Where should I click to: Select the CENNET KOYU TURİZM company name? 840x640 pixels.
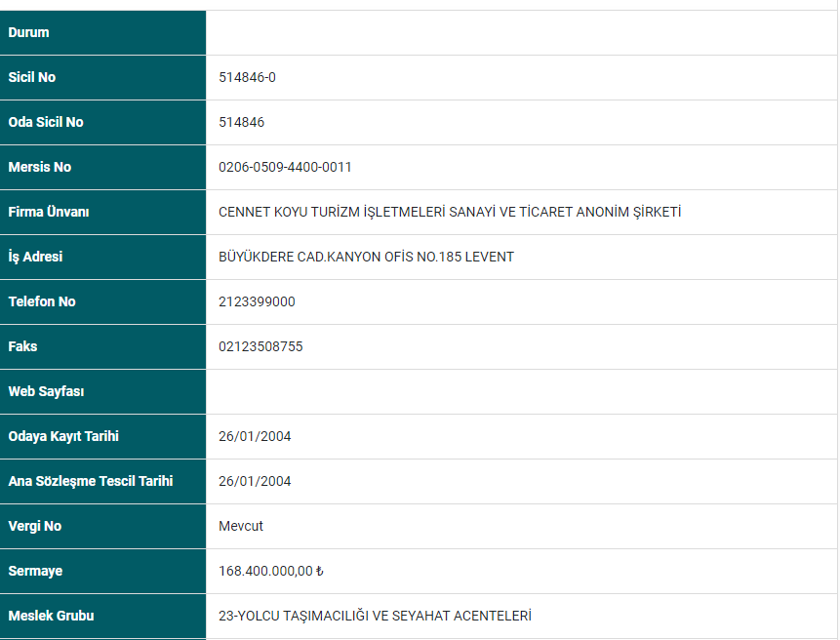450,212
